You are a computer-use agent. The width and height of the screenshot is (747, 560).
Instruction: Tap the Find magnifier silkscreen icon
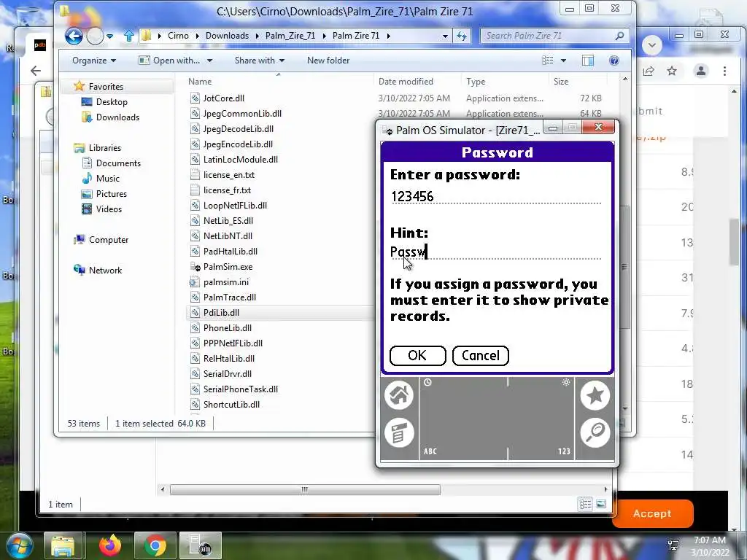point(595,432)
